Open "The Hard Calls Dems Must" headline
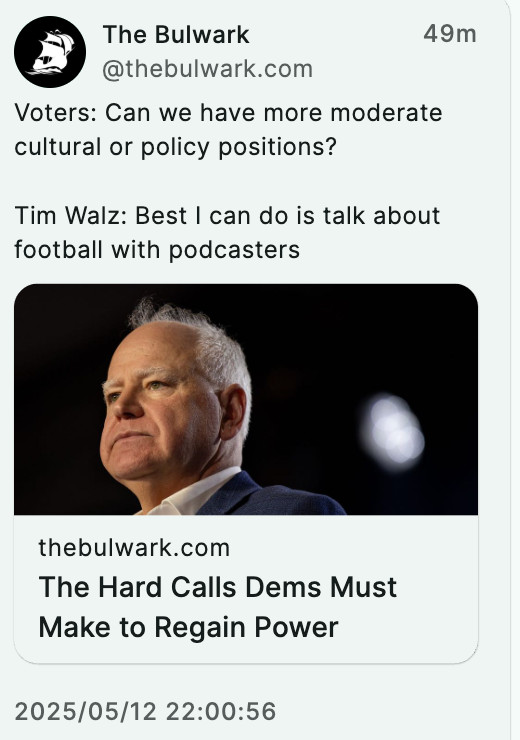520x740 pixels. tap(218, 588)
